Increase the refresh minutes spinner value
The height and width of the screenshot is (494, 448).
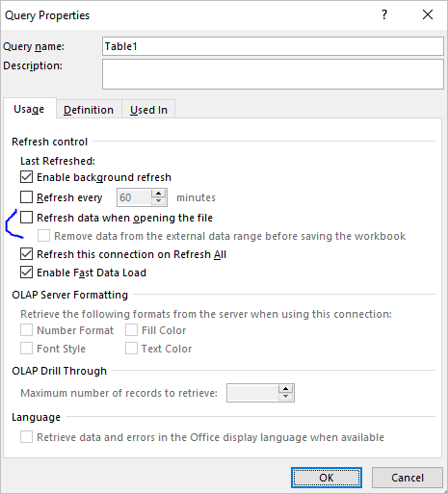(x=158, y=194)
